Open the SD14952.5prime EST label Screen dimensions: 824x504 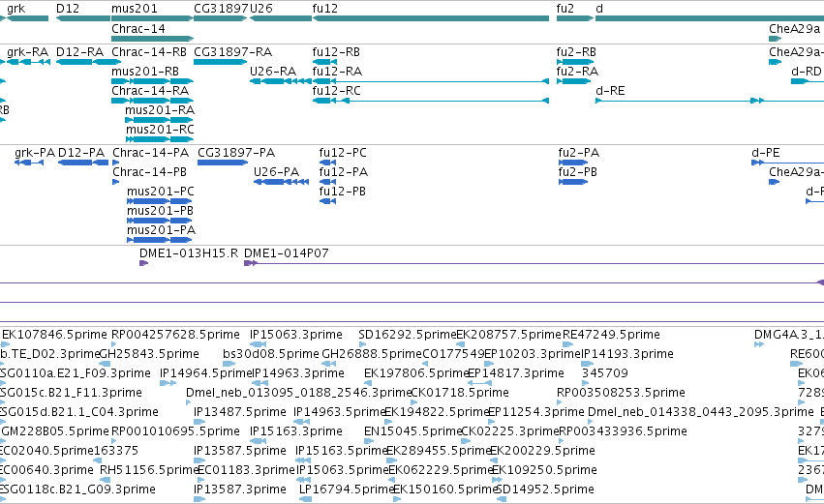click(544, 490)
